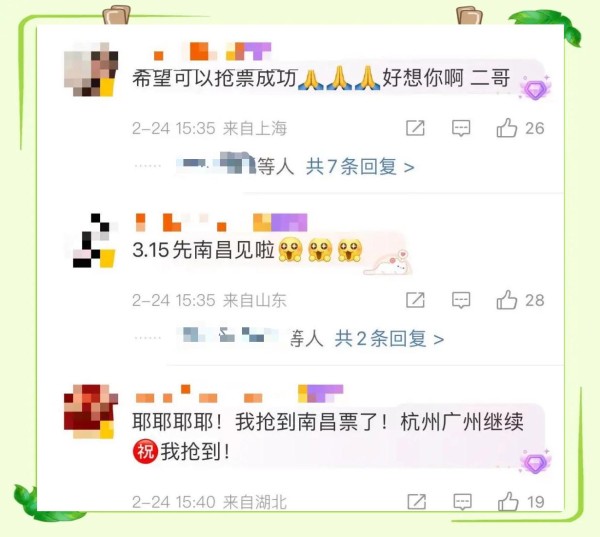The height and width of the screenshot is (537, 600).
Task: Click the purple diamond badge on first comment
Action: [535, 88]
